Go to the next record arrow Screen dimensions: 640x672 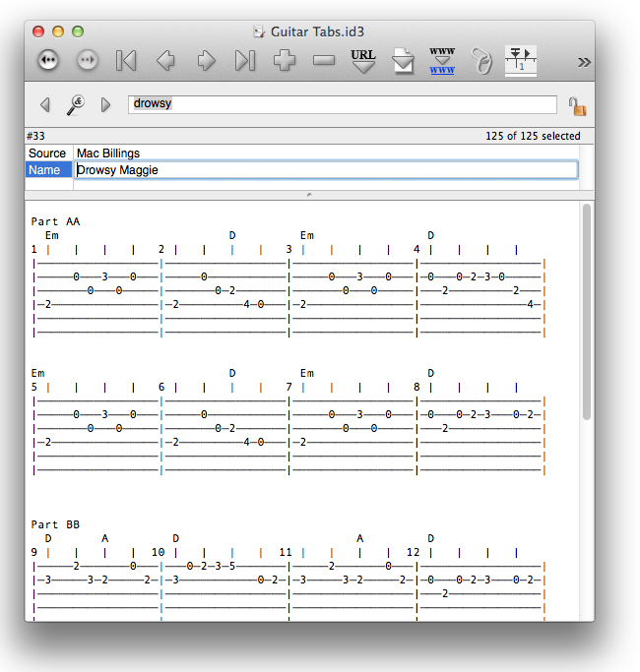(x=206, y=60)
